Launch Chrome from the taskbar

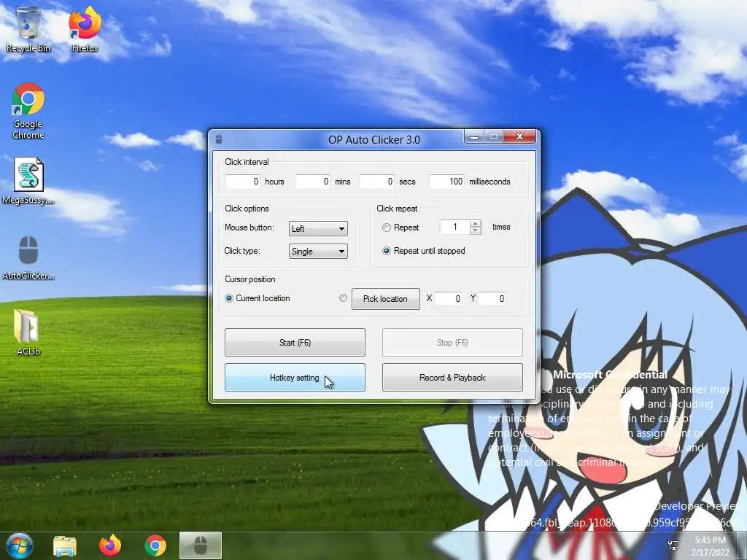coord(155,545)
